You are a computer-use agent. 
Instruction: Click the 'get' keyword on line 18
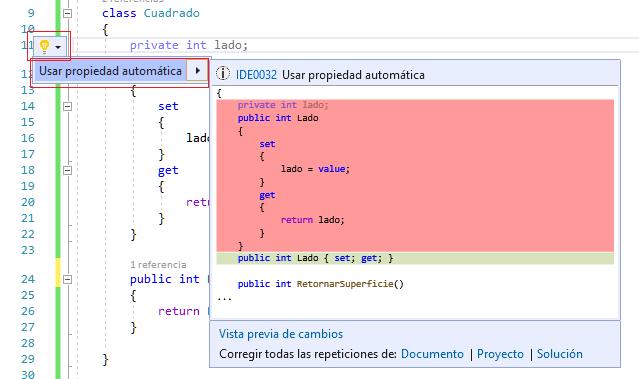coord(168,171)
